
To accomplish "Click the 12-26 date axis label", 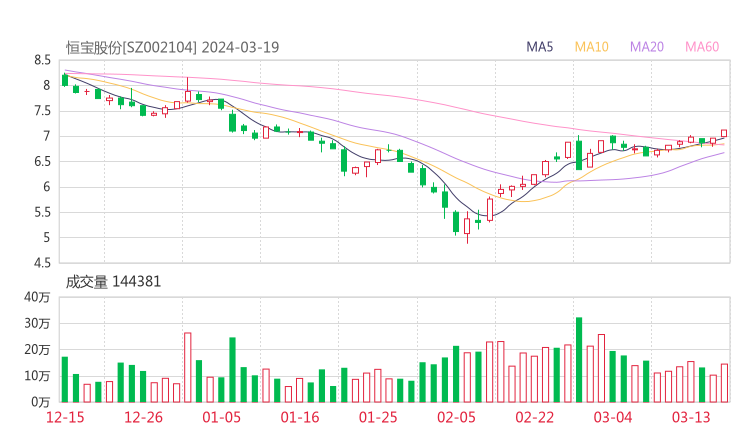I will click(143, 417).
